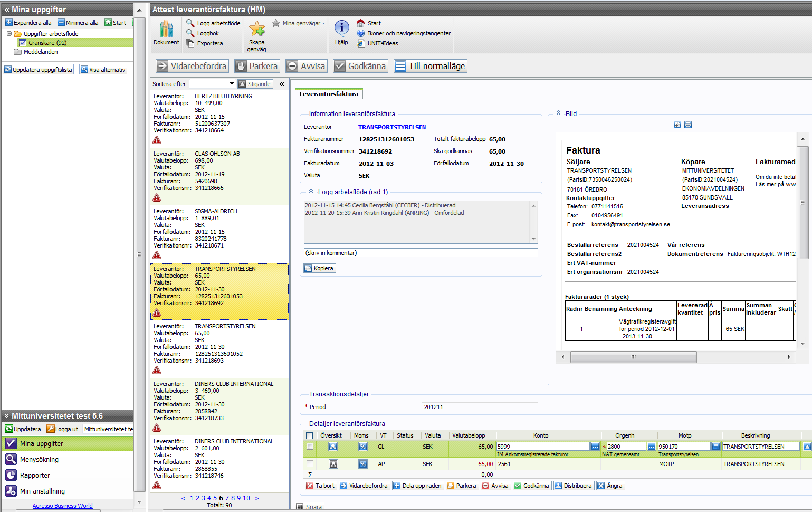Image resolution: width=812 pixels, height=512 pixels.
Task: Click the Kopiera button
Action: click(x=319, y=268)
